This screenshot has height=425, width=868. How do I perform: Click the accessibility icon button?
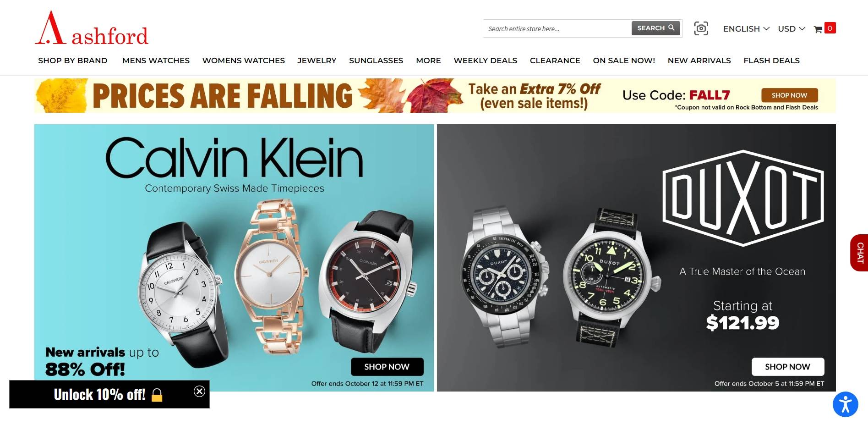click(845, 404)
